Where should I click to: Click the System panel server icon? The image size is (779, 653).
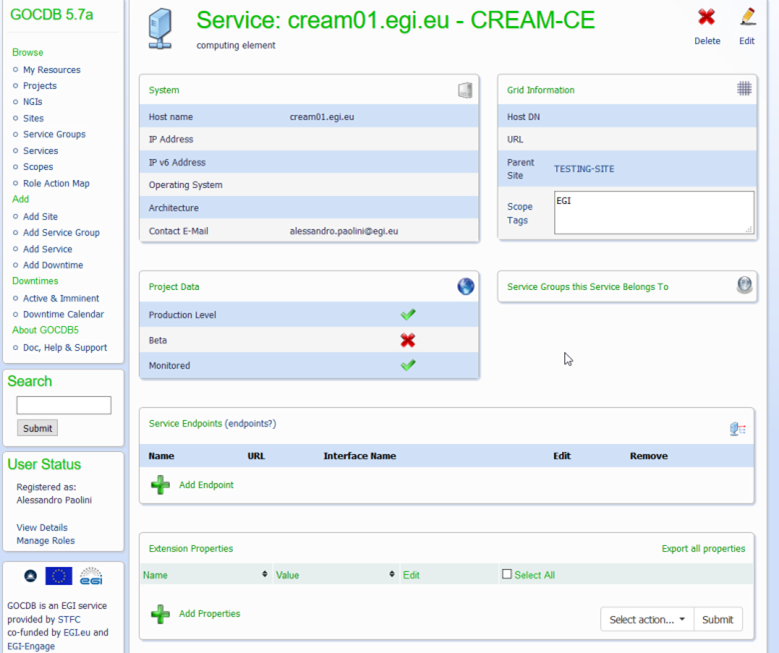pyautogui.click(x=465, y=90)
